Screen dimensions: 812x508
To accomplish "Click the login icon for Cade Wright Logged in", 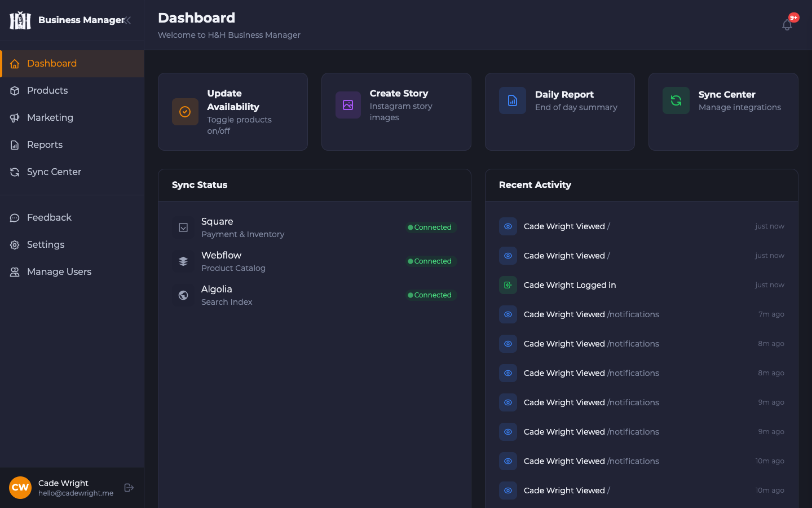I will pos(508,285).
